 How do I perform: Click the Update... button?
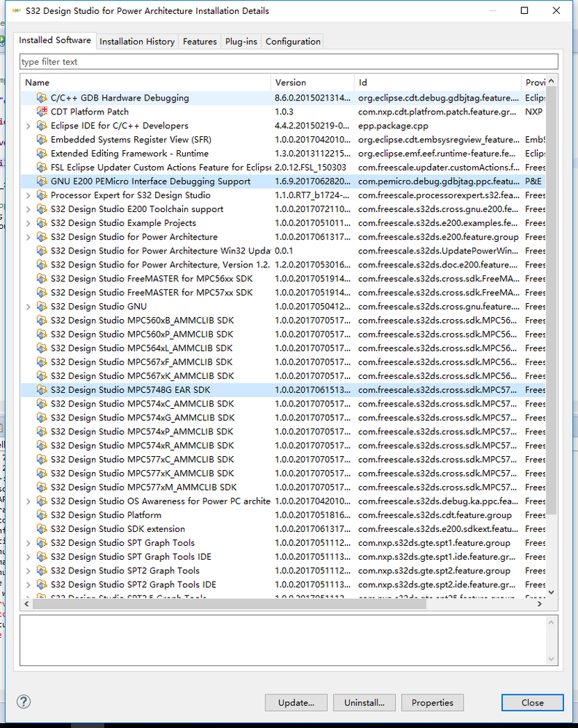click(x=296, y=702)
